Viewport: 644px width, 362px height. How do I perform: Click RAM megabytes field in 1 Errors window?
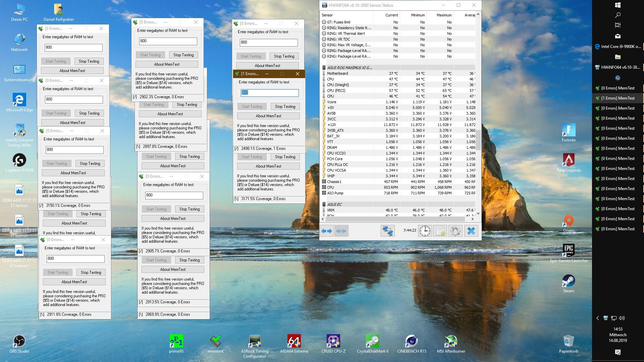pos(270,93)
